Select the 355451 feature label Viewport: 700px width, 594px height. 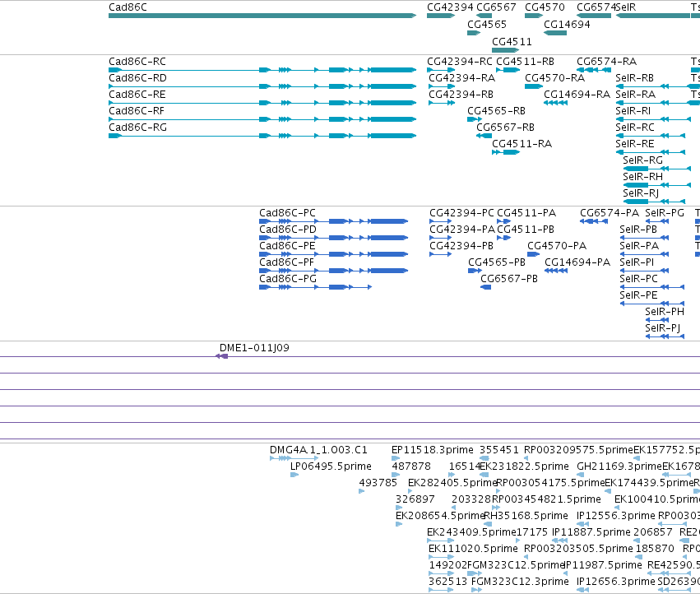[x=499, y=450]
